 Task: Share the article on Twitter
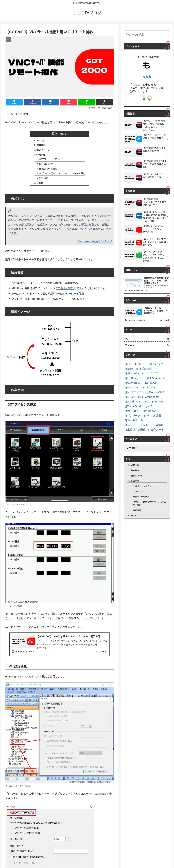[14, 102]
